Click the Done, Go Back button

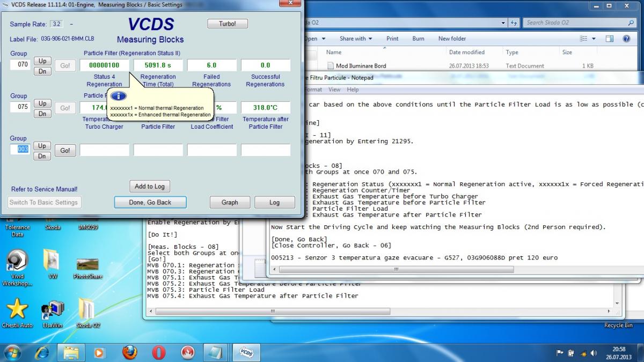click(x=150, y=202)
